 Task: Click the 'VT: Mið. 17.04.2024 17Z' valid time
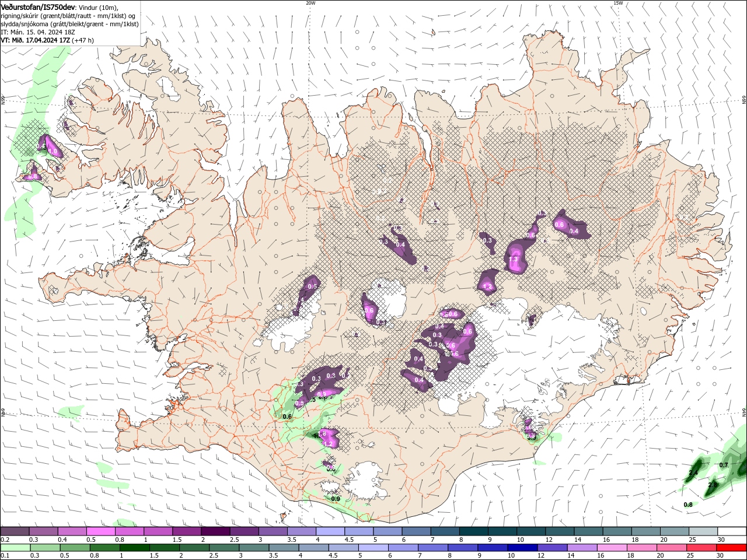[35, 40]
